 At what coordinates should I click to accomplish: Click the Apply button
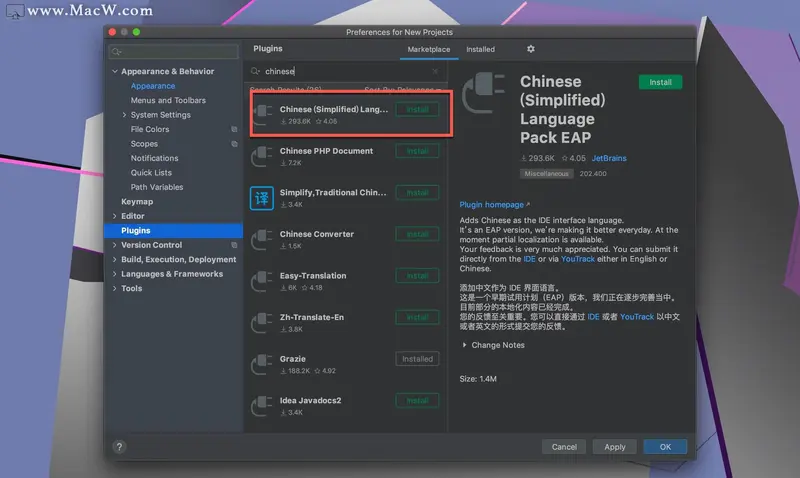point(615,447)
